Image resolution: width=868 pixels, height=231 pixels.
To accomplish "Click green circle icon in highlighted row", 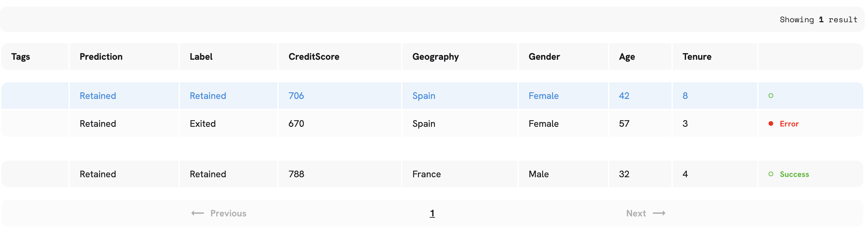I will [771, 96].
